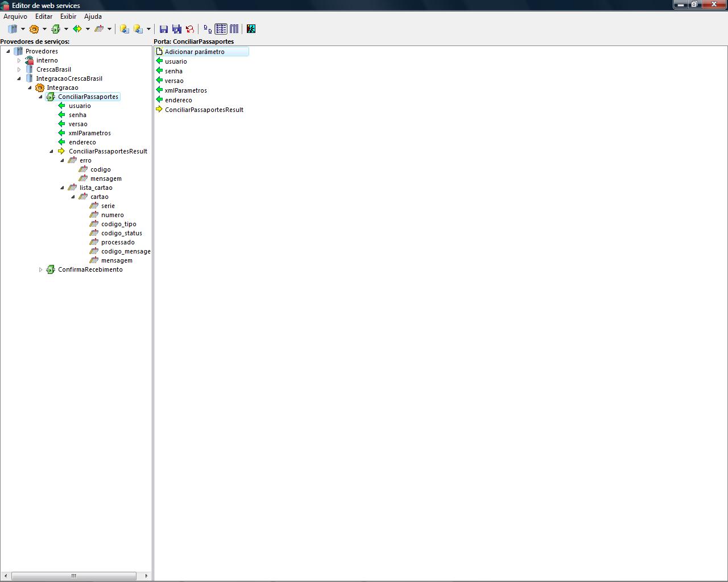Select codigo_status field in tree
Screen dimensions: 728x582
(122, 233)
